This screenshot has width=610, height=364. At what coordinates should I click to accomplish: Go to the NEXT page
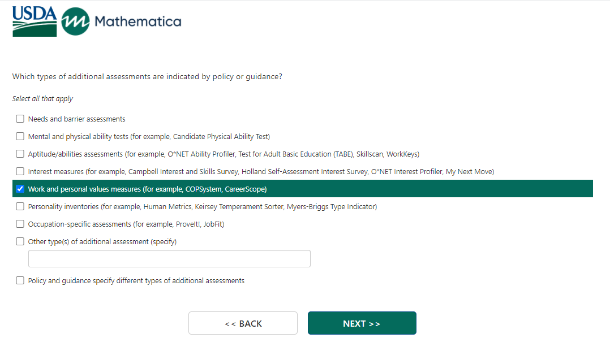coord(362,323)
